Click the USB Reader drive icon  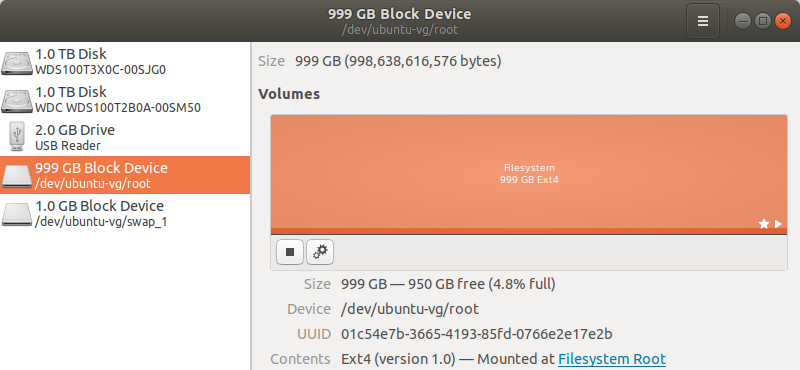(x=17, y=137)
